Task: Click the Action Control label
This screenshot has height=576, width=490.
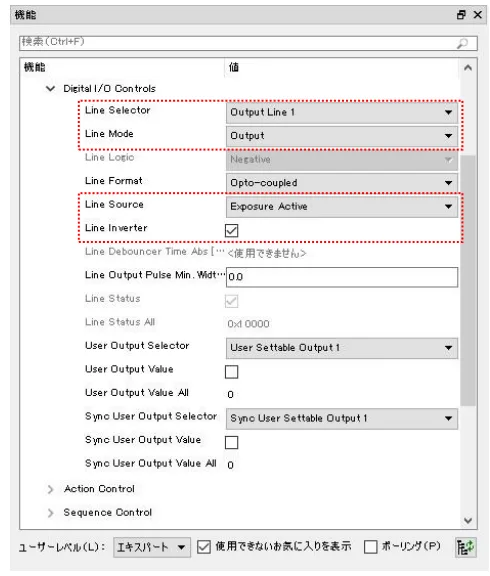Action: (x=99, y=489)
